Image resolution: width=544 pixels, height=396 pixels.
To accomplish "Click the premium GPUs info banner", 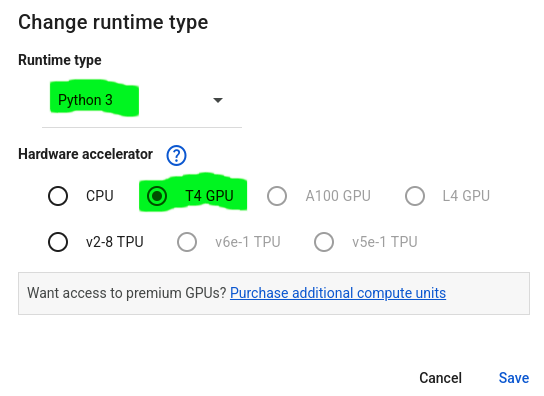I will 274,294.
